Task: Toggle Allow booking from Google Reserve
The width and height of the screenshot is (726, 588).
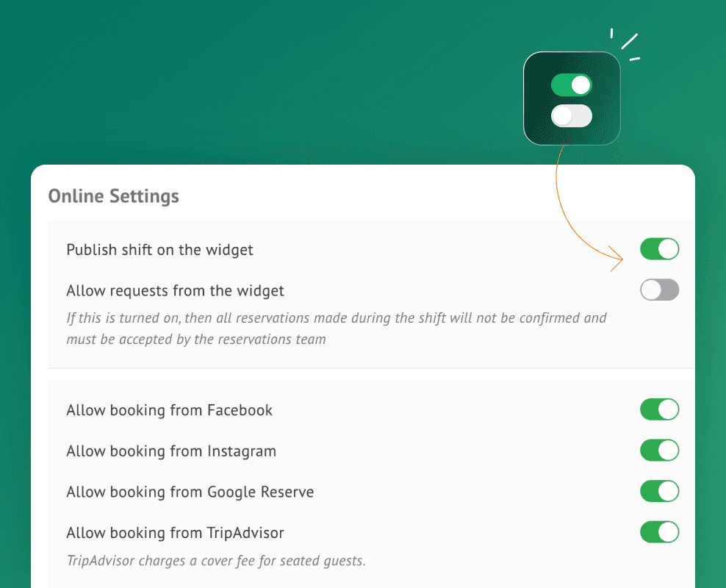Action: pos(659,491)
